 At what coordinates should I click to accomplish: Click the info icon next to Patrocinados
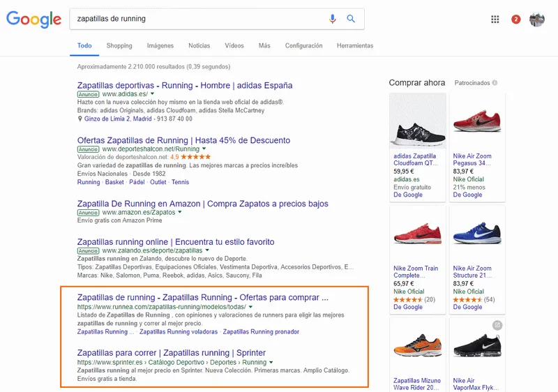click(495, 83)
